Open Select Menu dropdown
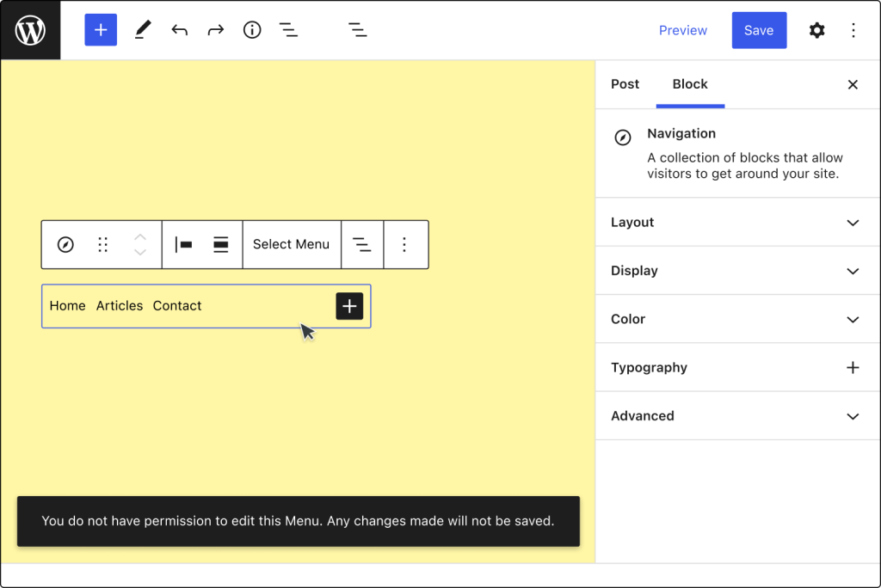The image size is (881, 588). coord(291,244)
